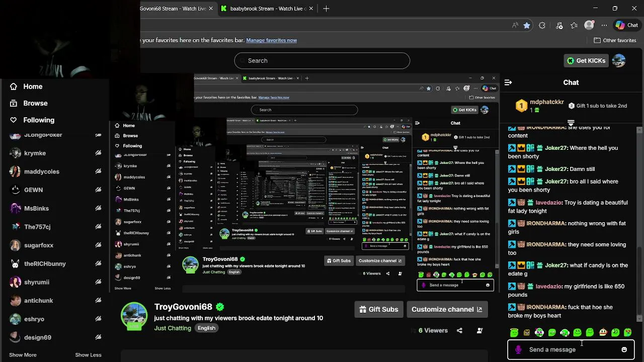Open a new browser tab
The image size is (644, 362).
pos(326,9)
